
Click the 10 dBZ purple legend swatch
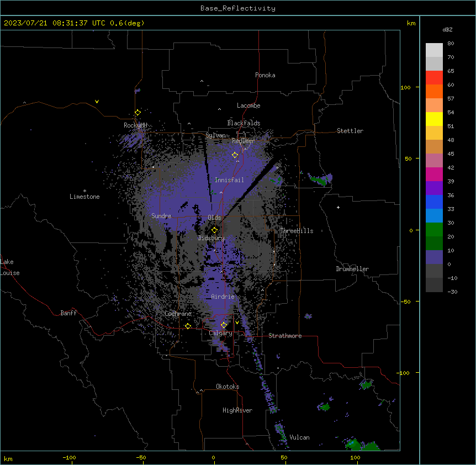(x=434, y=257)
